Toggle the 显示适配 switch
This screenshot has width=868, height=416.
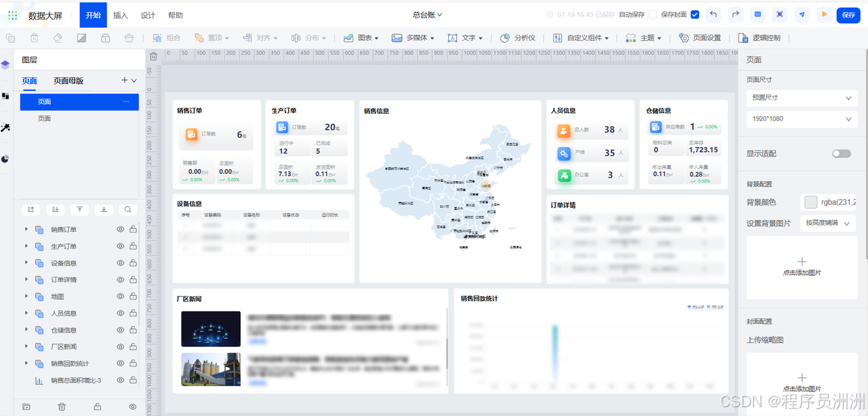pyautogui.click(x=842, y=154)
